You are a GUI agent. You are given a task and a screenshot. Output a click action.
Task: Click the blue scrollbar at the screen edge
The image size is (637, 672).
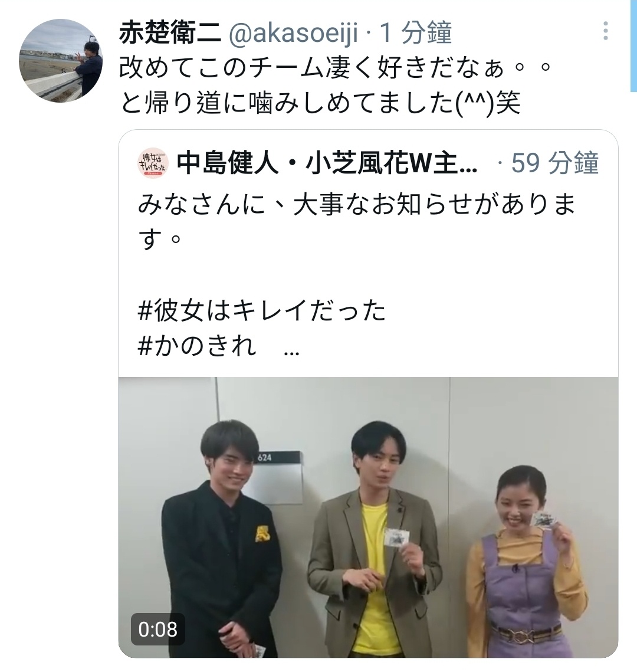tap(633, 45)
